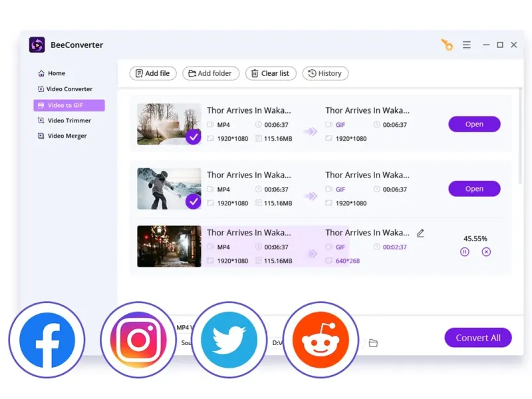This screenshot has width=532, height=399.
Task: Click the second row's source MP4 label
Action: (223, 190)
